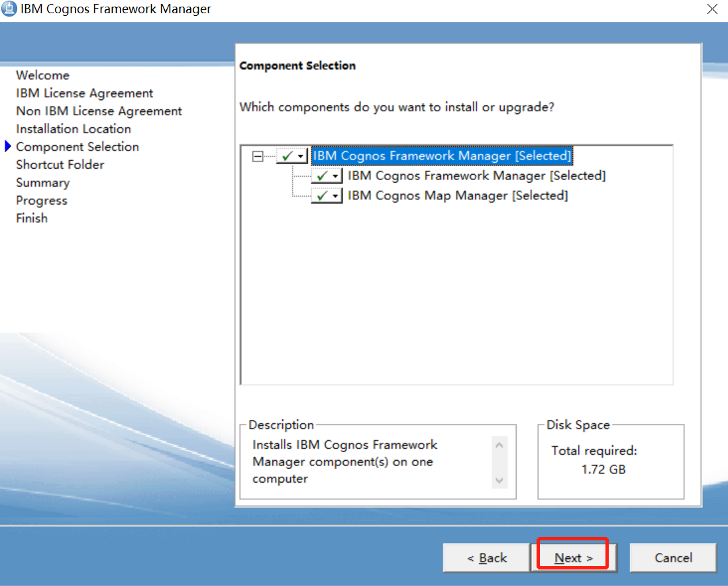This screenshot has width=728, height=586.
Task: Click the Shortcut Folder step
Action: coord(60,165)
